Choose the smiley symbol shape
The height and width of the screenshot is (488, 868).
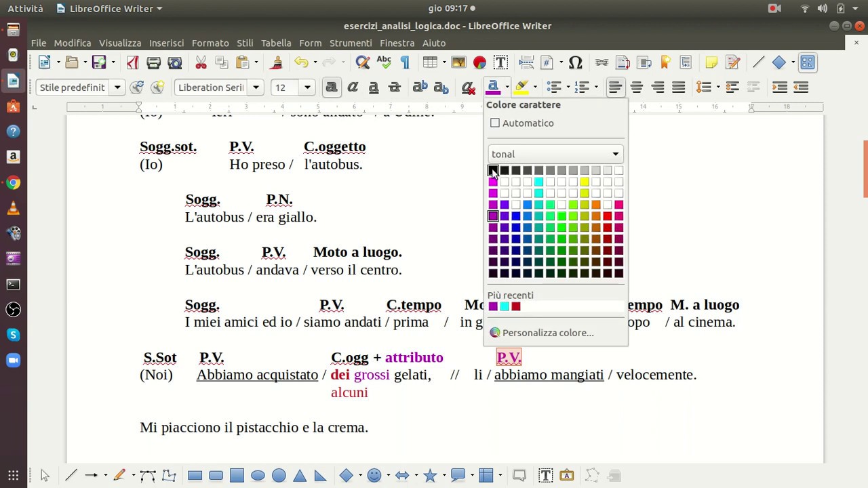tap(374, 475)
